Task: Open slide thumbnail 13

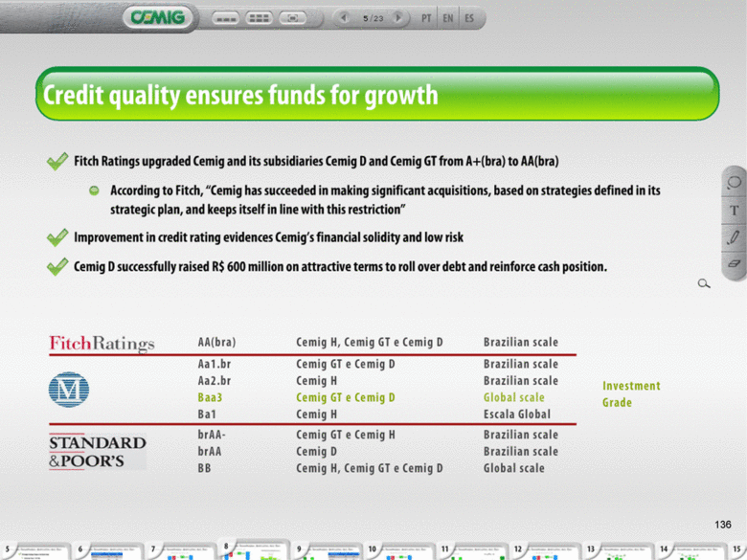Action: (x=619, y=551)
